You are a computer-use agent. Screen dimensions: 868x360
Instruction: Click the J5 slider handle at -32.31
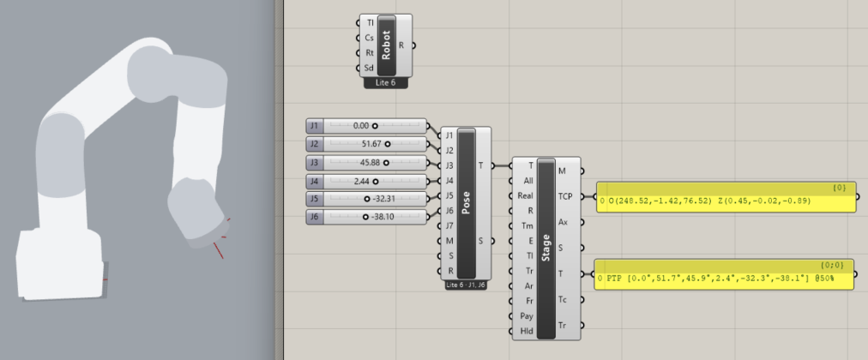(367, 199)
